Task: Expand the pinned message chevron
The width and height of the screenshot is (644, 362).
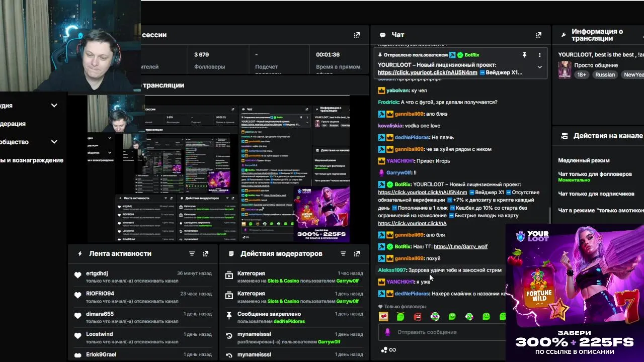Action: (x=539, y=67)
